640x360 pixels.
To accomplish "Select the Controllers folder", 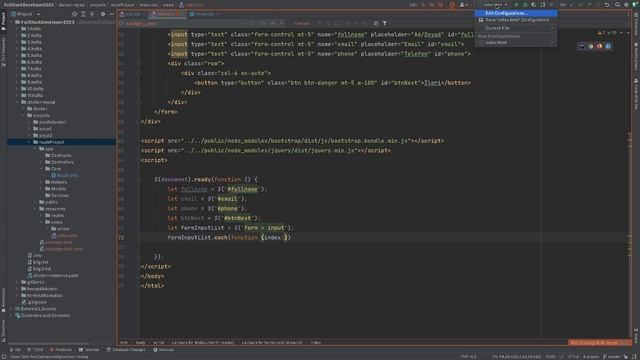I will [x=59, y=162].
